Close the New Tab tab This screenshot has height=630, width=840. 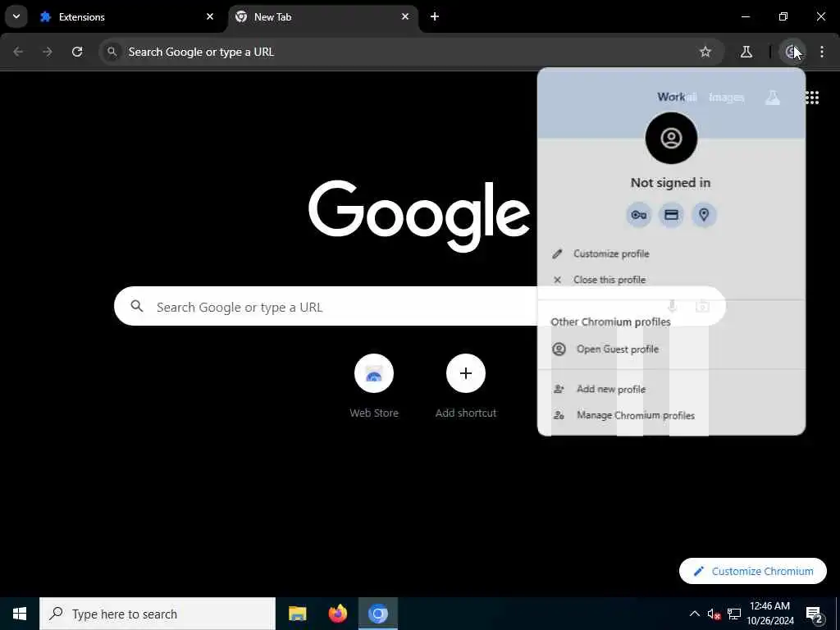tap(405, 16)
